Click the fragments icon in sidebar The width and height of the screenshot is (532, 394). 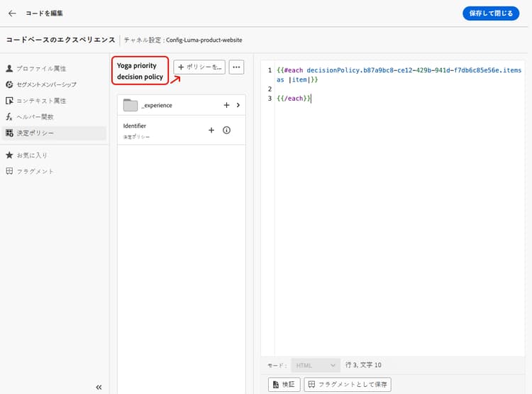point(9,171)
